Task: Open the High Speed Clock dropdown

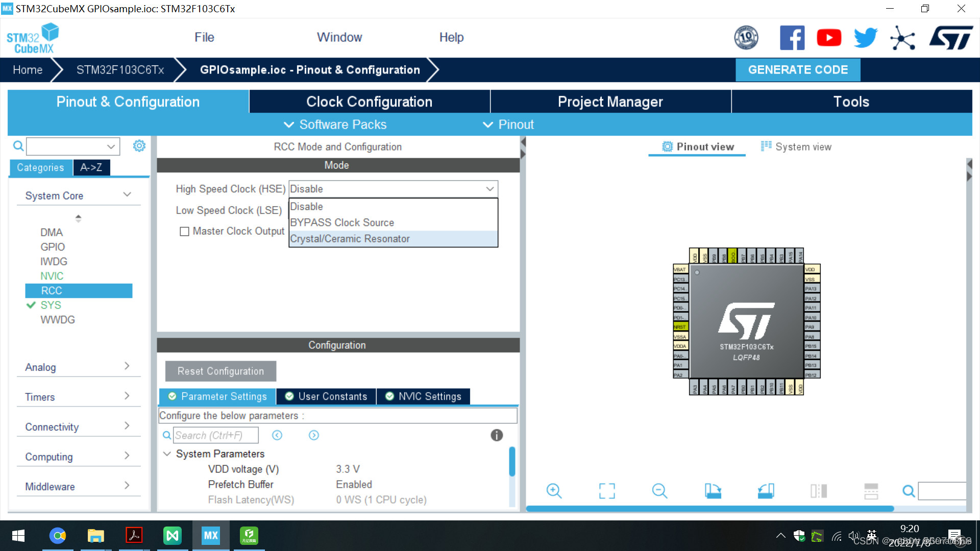Action: coord(489,189)
